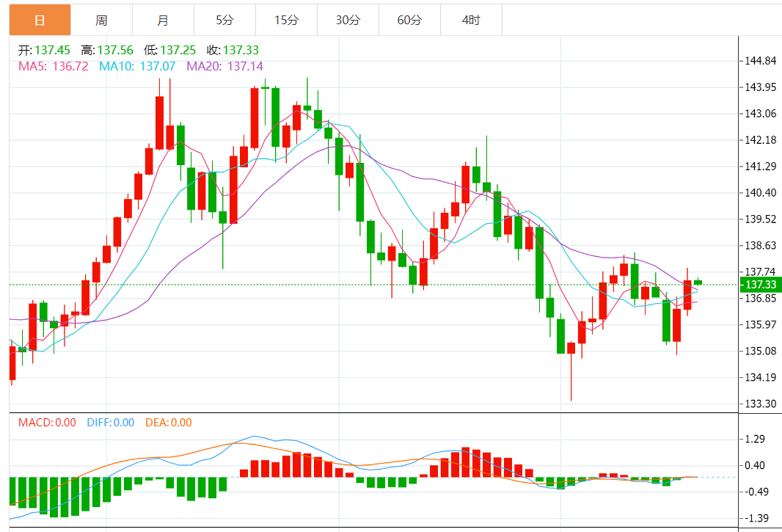
Task: Click the 135.08 price axis label
Action: (x=761, y=351)
